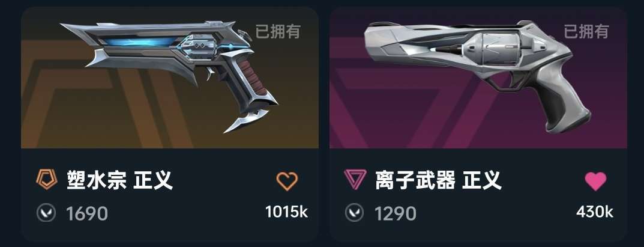
Task: Open the 离子武器 正义 revolver image
Action: click(478, 76)
